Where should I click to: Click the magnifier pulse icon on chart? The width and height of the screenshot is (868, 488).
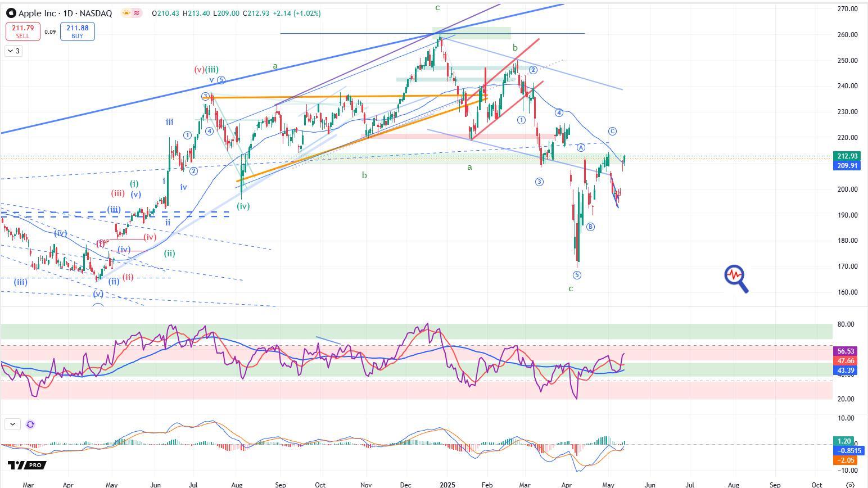click(x=736, y=279)
